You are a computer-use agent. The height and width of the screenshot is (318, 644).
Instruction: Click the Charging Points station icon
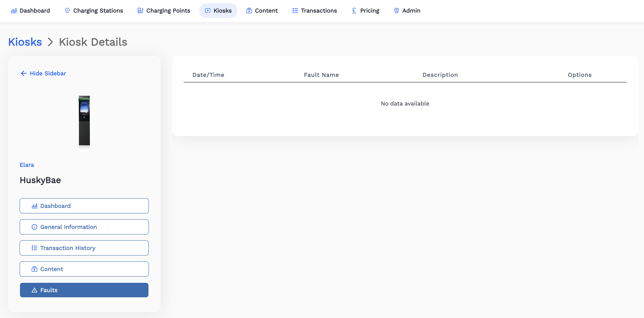[x=140, y=11]
